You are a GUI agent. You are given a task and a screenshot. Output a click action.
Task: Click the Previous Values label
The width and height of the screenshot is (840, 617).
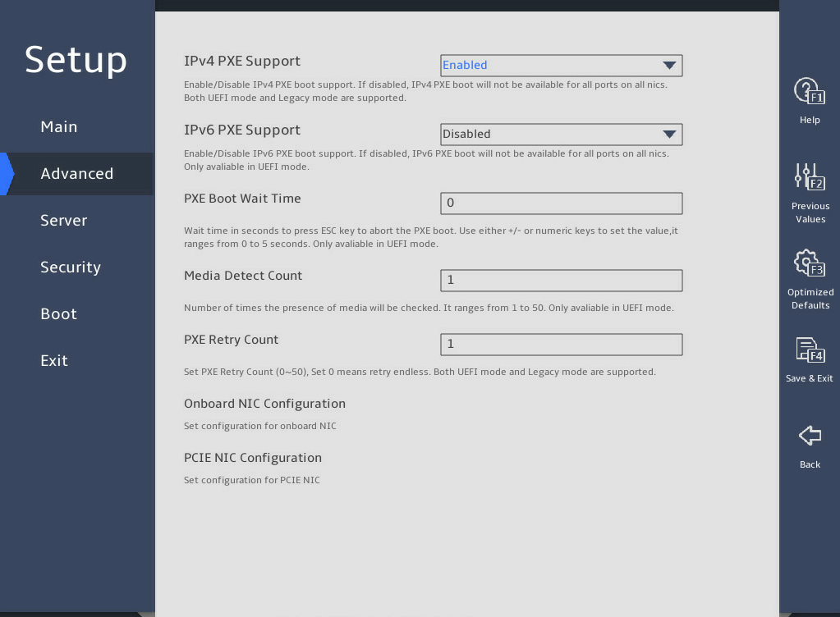810,213
